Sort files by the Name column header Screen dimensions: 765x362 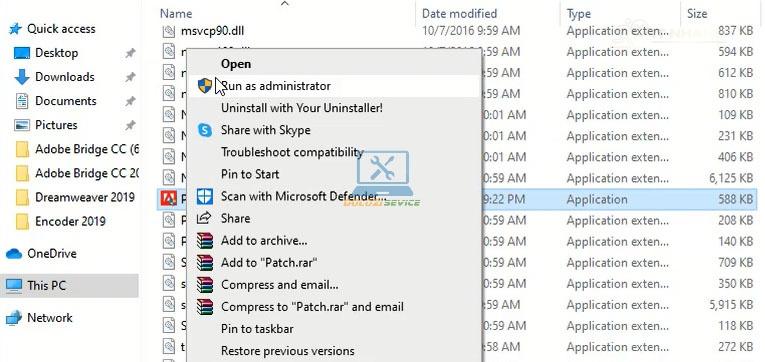176,14
